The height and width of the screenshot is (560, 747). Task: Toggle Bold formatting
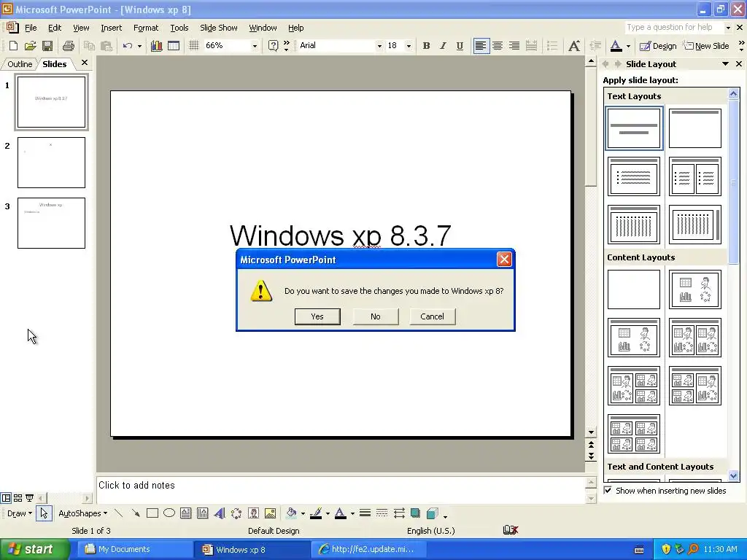coord(426,46)
